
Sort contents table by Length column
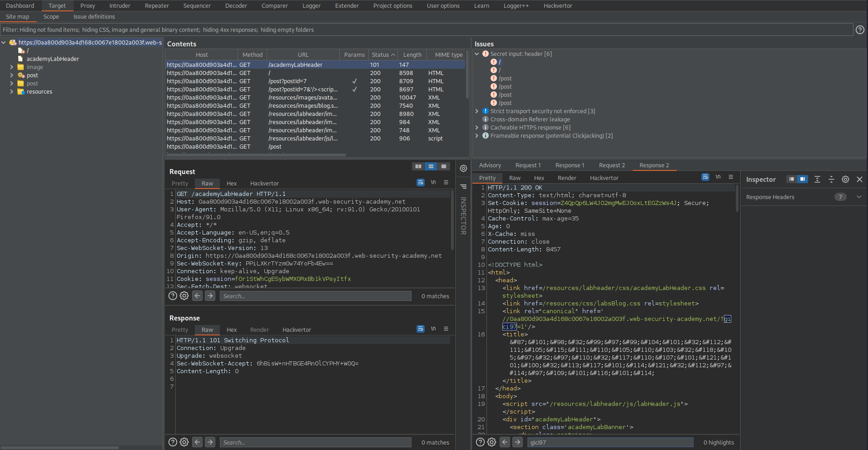[x=412, y=55]
